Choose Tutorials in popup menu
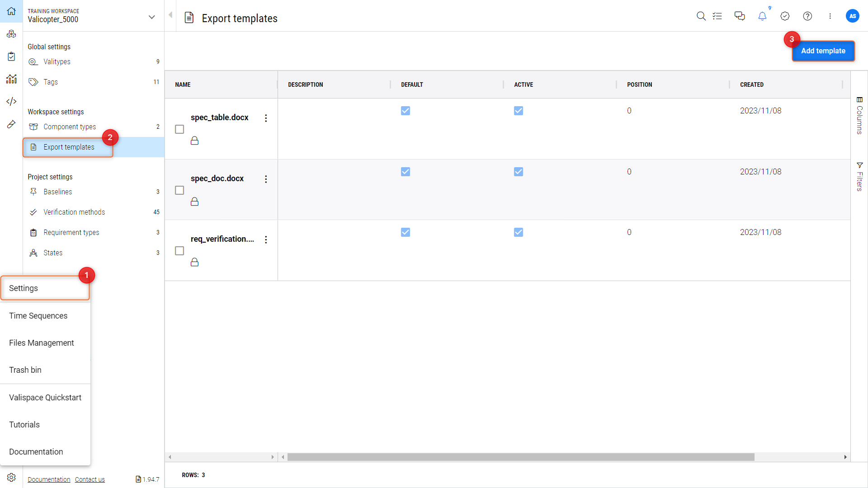 coord(45,425)
